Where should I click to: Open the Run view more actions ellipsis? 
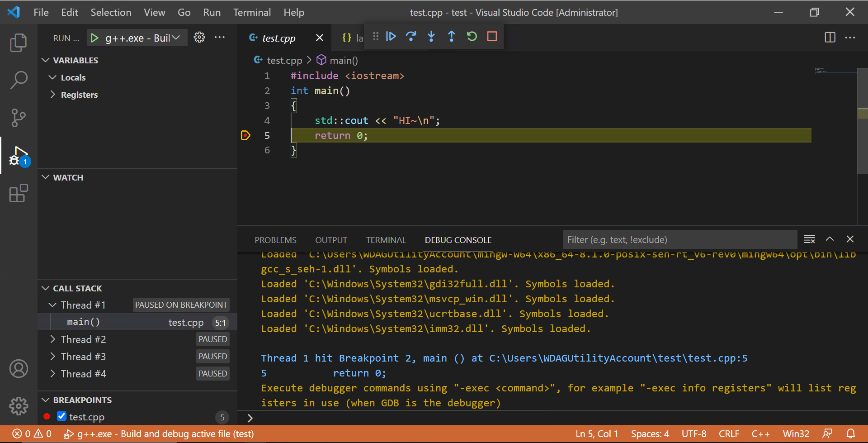pos(220,37)
